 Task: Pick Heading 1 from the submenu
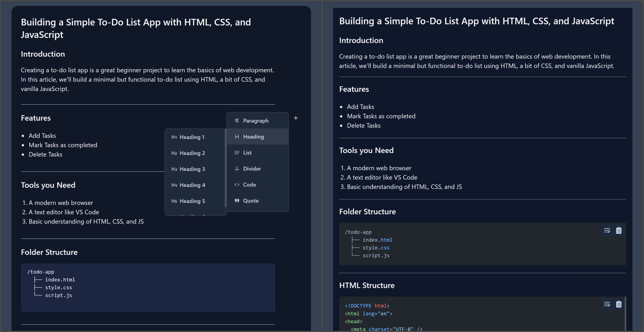(195, 137)
